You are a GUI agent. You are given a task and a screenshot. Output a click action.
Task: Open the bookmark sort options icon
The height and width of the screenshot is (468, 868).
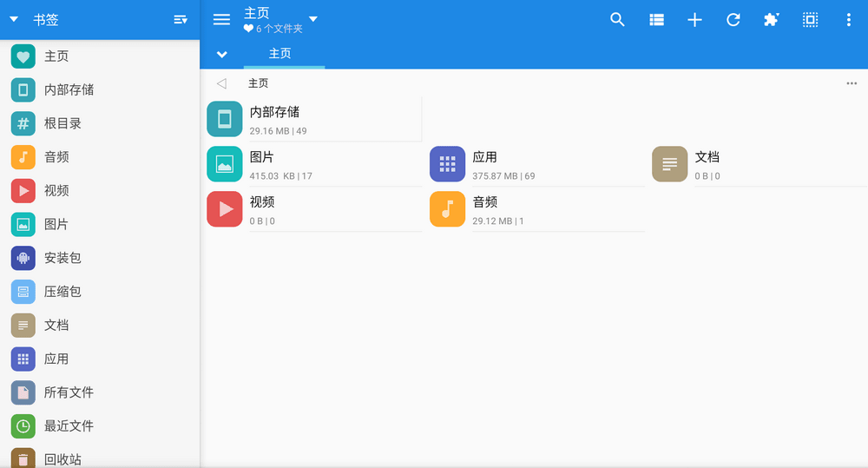pos(181,20)
